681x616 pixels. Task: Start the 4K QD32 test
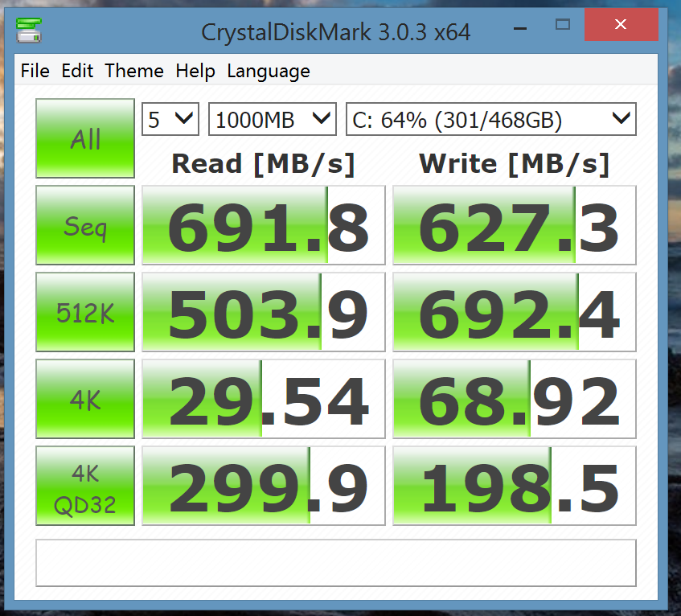[x=85, y=486]
